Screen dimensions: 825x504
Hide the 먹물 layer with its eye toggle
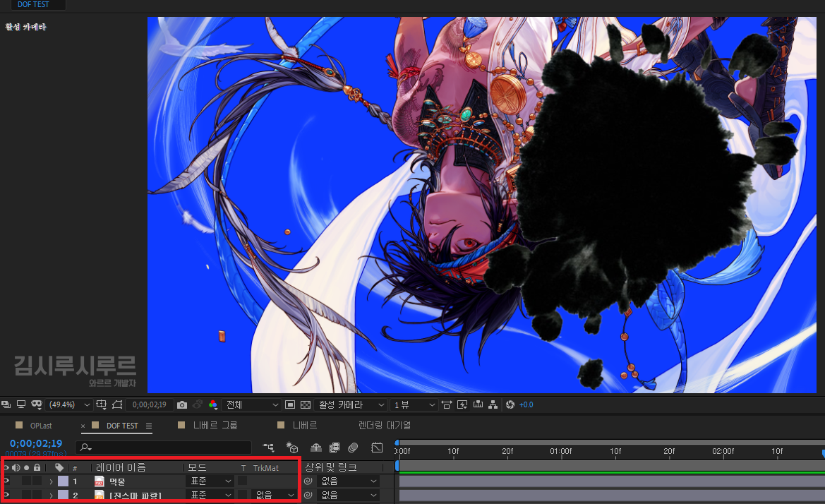[x=6, y=481]
